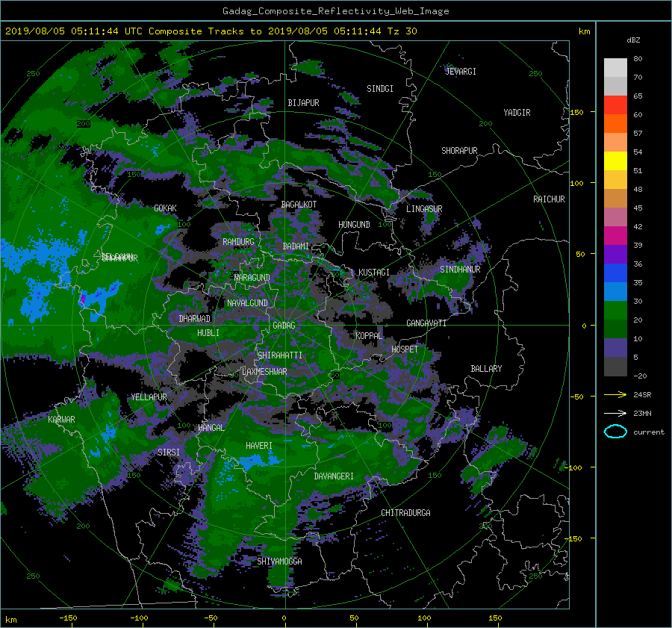Click the BALLARY city label
This screenshot has height=628, width=672.
486,369
